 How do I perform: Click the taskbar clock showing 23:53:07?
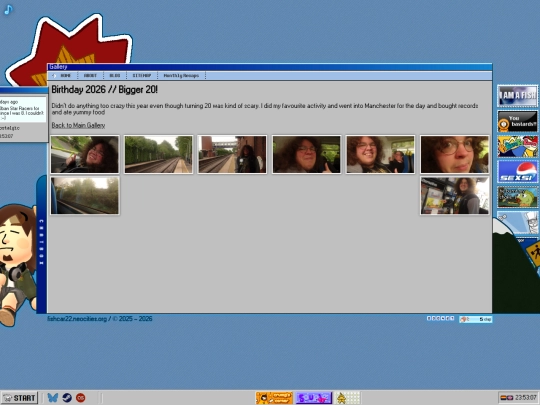click(526, 398)
